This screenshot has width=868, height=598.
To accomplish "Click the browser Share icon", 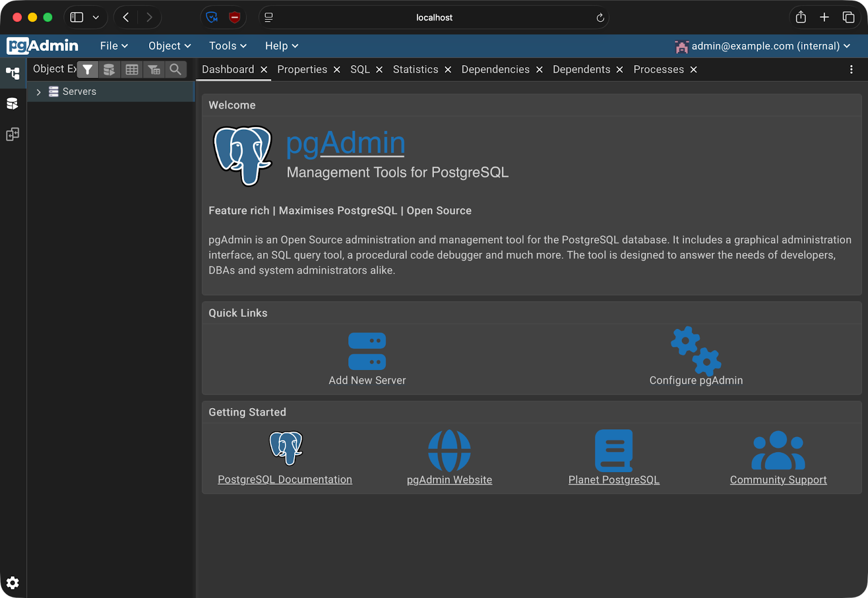I will 801,17.
